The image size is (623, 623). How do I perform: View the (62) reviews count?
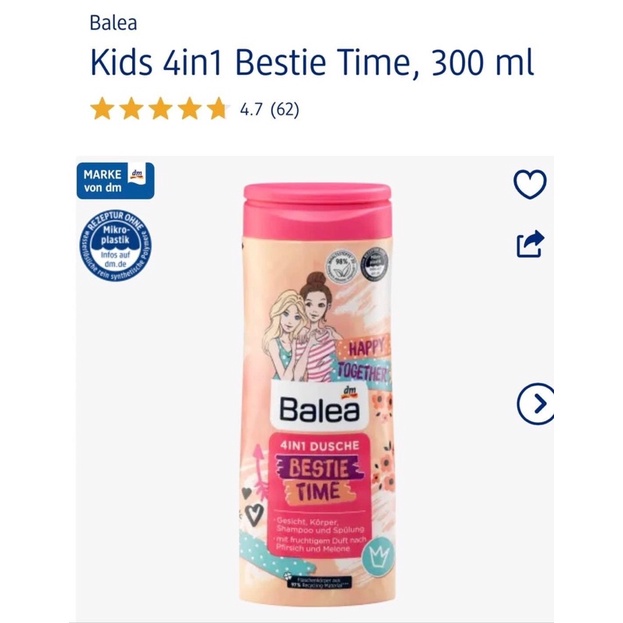284,109
